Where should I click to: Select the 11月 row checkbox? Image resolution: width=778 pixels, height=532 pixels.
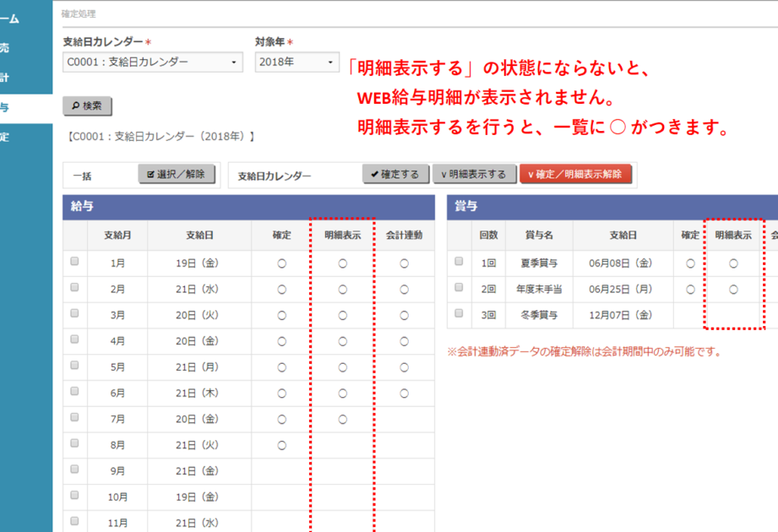[x=74, y=522]
